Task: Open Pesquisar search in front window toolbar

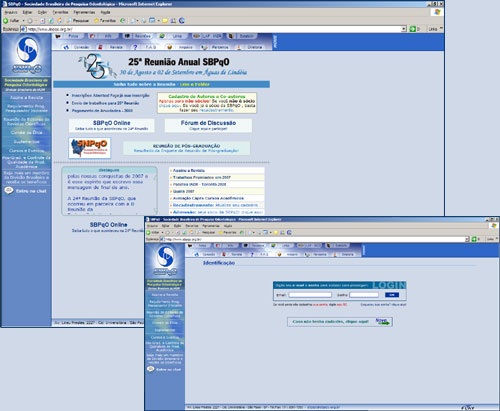Action: (x=206, y=232)
